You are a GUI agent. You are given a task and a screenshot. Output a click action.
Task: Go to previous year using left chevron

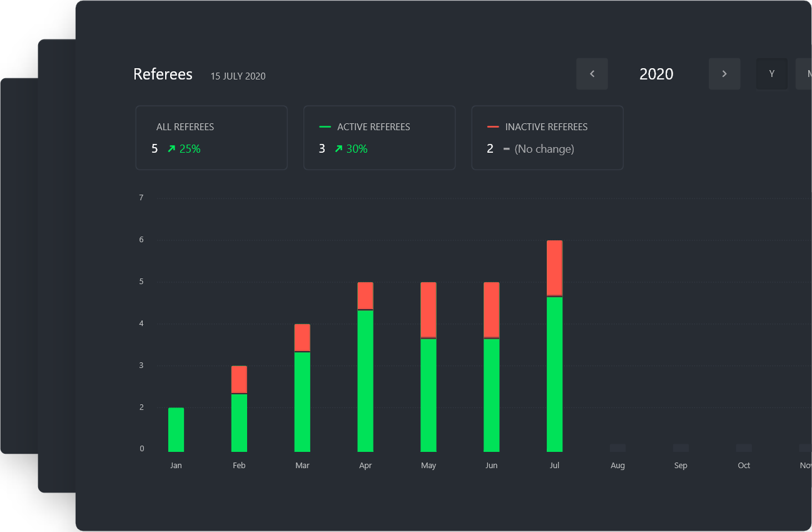pos(592,74)
